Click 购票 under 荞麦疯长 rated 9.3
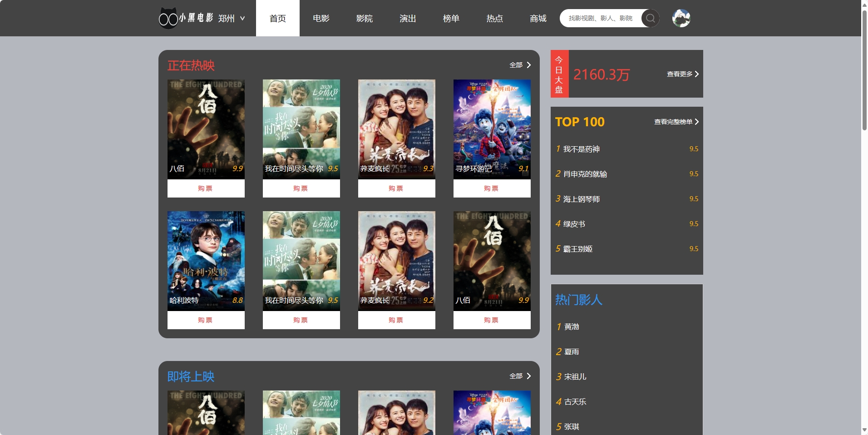 pos(397,188)
